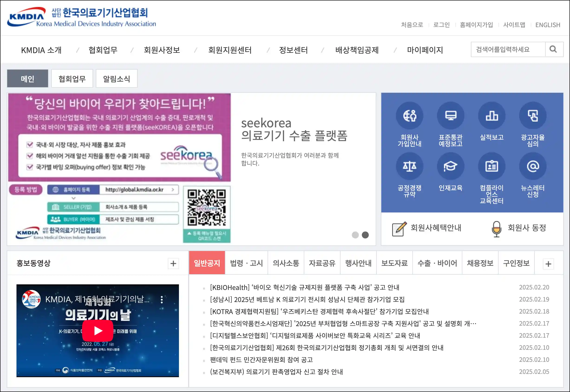Open the 인재교육 graduation cap icon

click(x=450, y=166)
